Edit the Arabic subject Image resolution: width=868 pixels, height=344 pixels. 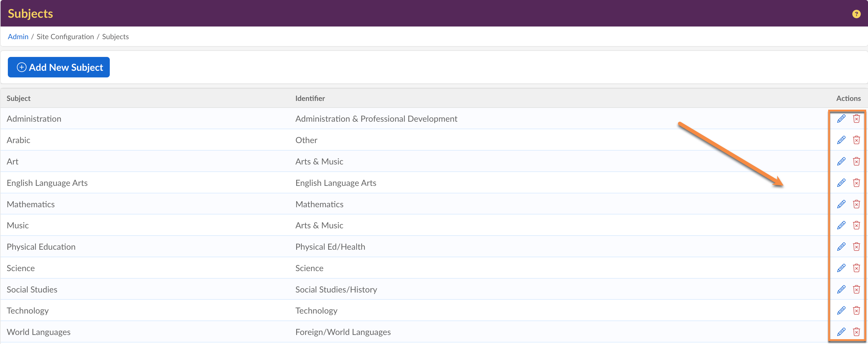click(841, 140)
